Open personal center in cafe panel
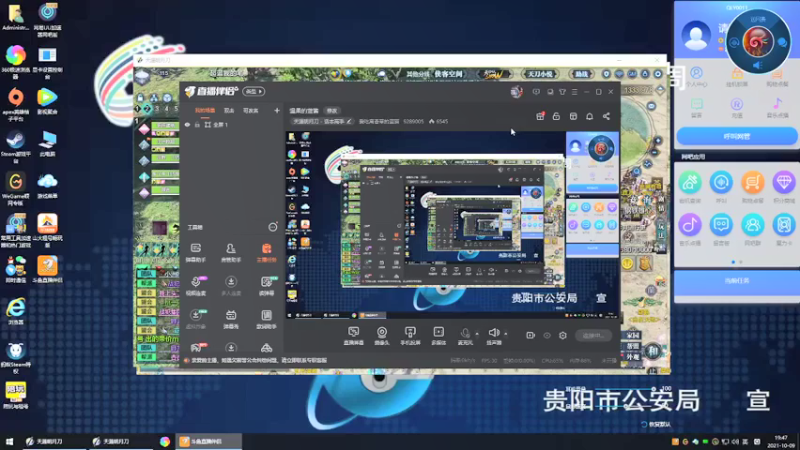The image size is (800, 450). 696,78
